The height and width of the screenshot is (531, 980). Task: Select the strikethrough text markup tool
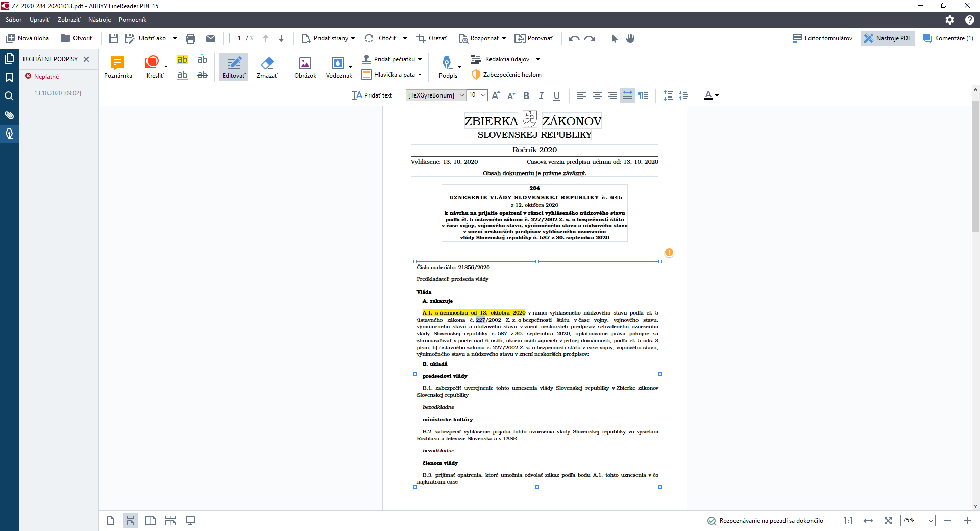coord(202,75)
